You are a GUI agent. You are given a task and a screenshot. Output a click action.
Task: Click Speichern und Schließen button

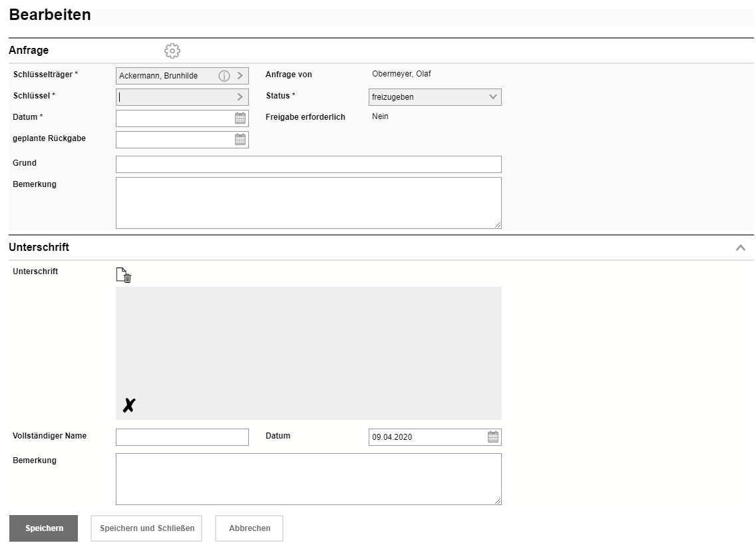[x=146, y=528]
